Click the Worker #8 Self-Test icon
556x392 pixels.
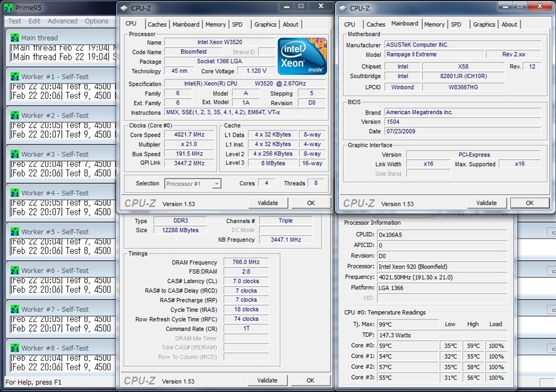click(x=15, y=347)
